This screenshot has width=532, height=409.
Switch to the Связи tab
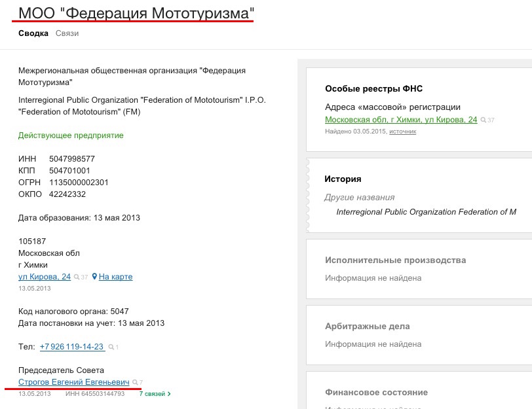(67, 33)
